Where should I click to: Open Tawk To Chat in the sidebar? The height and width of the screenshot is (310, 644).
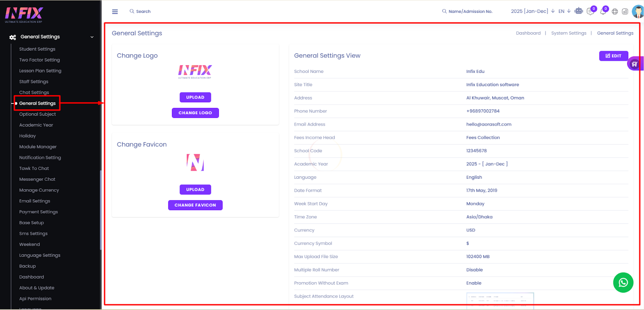coord(34,169)
